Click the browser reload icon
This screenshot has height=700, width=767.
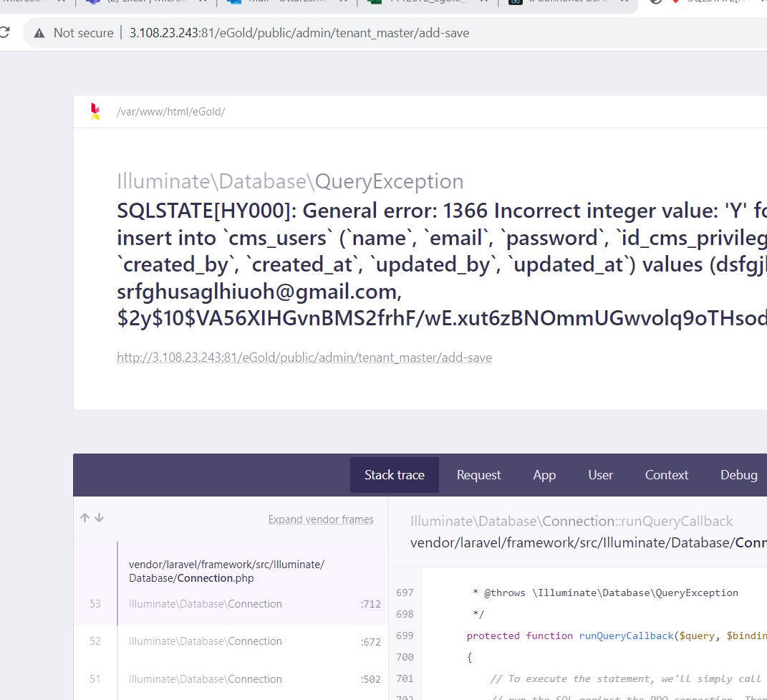pos(4,33)
